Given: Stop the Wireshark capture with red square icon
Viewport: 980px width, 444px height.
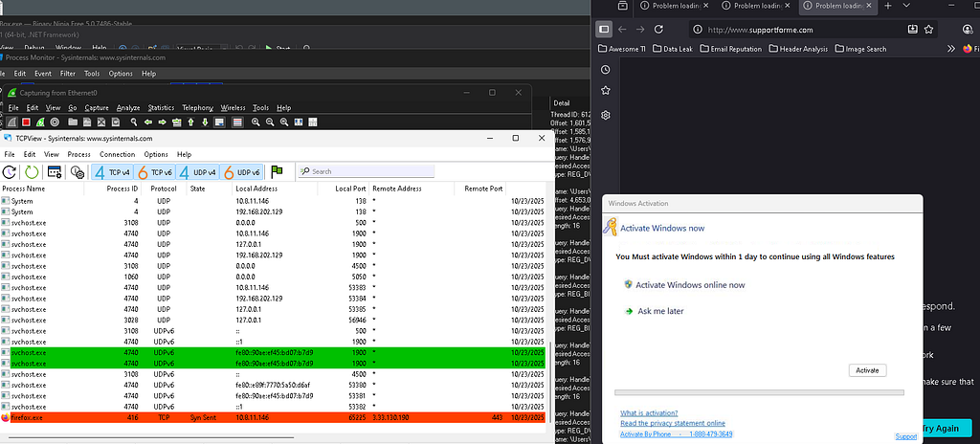Looking at the screenshot, I should point(26,122).
